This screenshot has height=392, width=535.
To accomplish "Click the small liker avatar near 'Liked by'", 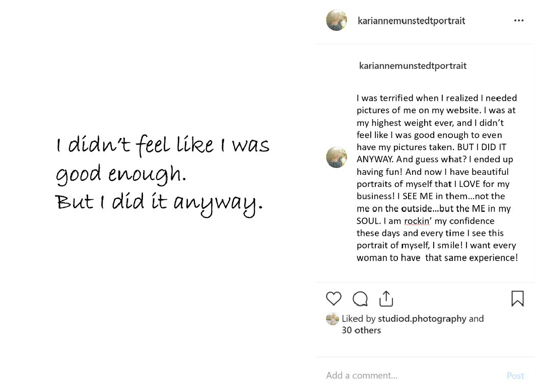I will point(332,319).
